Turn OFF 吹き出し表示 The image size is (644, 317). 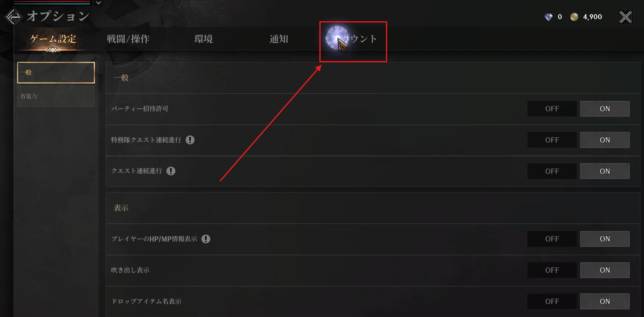click(552, 270)
